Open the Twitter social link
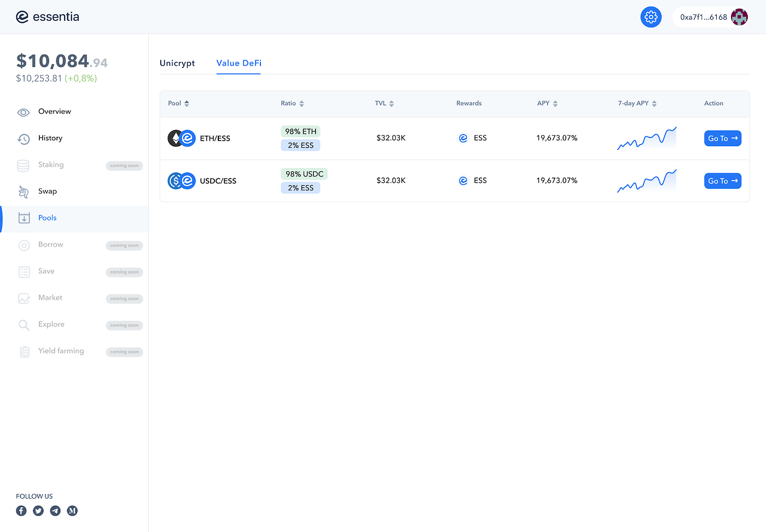The image size is (766, 532). [x=38, y=511]
